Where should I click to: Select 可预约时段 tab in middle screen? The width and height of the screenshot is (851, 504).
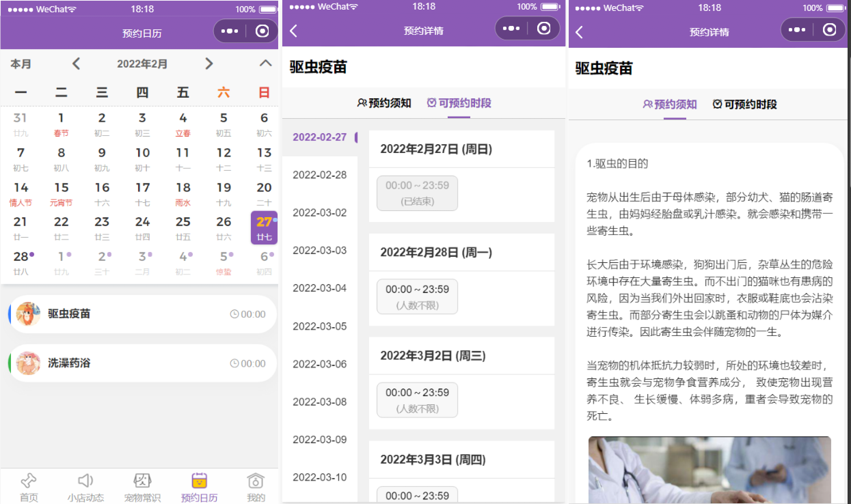pyautogui.click(x=459, y=103)
